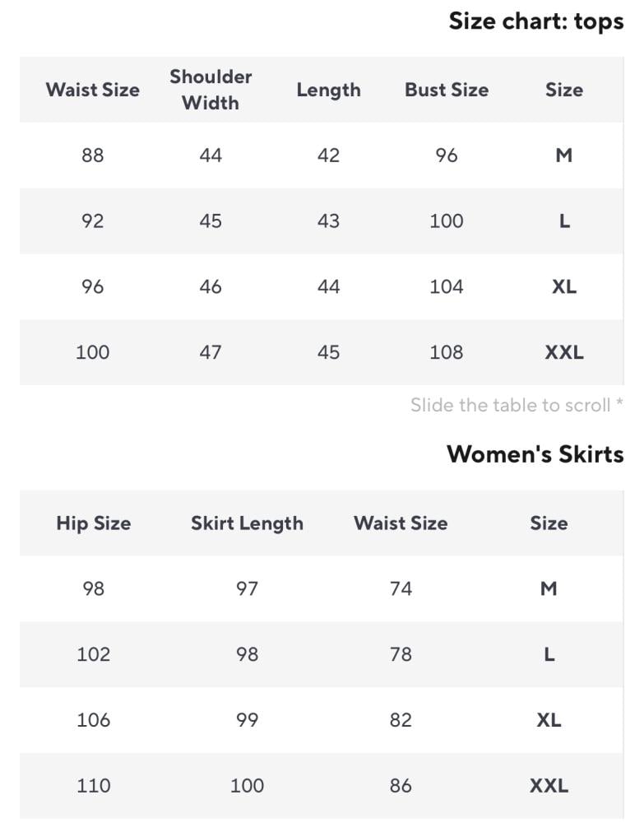644x823 pixels.
Task: Click the bust size value 104
Action: click(446, 286)
